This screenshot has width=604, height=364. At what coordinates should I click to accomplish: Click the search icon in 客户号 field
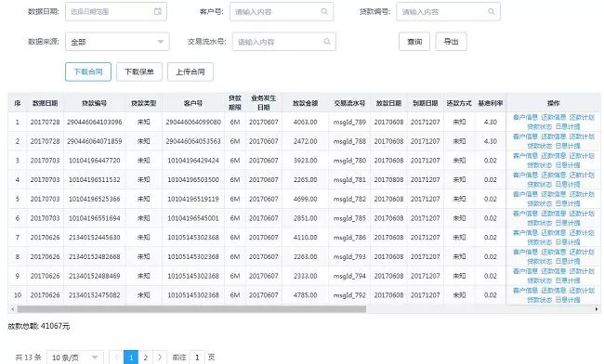pyautogui.click(x=324, y=11)
